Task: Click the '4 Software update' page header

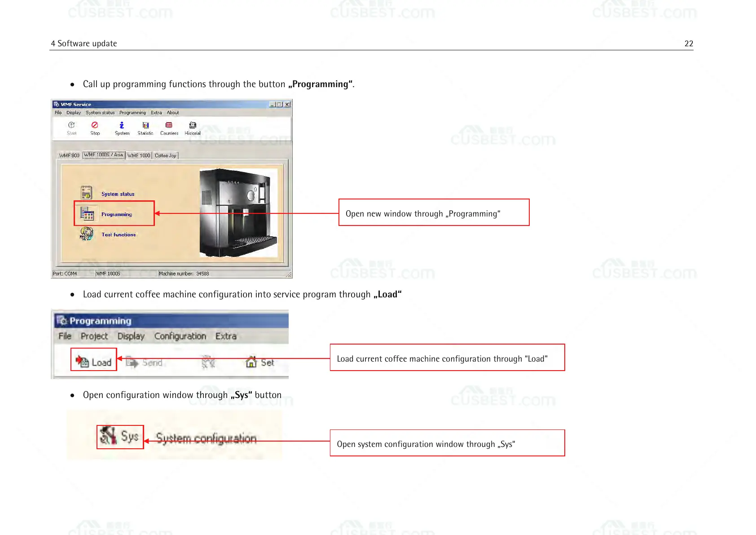Action: click(84, 44)
